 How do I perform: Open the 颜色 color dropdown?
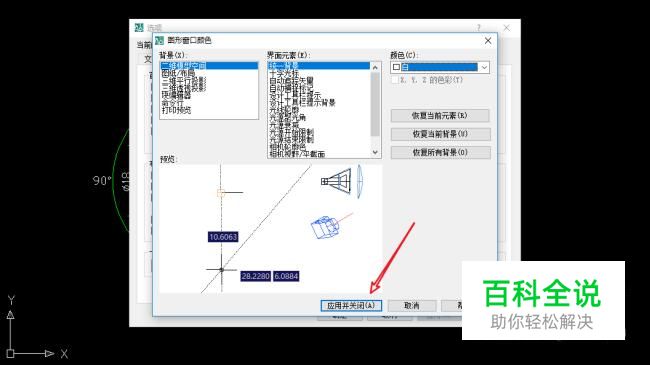(484, 67)
